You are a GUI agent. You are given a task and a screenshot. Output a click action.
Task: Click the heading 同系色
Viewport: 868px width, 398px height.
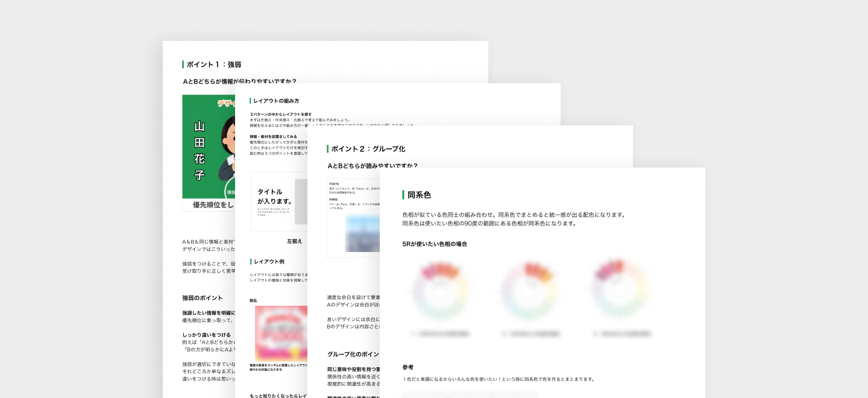[x=419, y=195]
